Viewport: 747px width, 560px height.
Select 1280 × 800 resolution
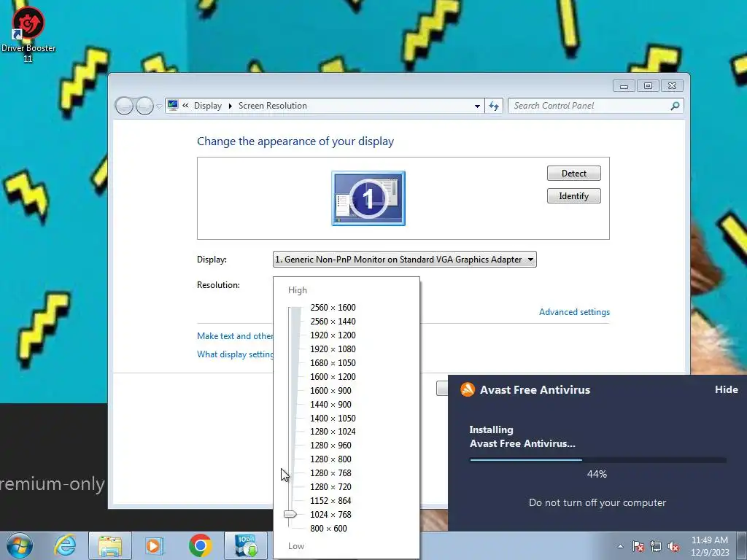(330, 459)
